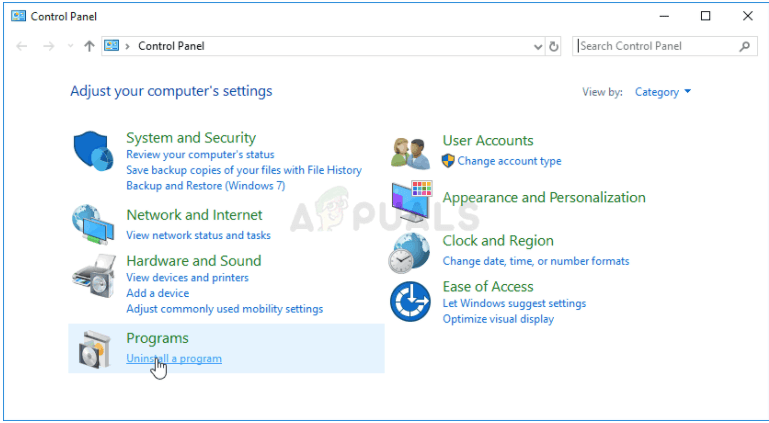Click the address bar Control Panel icon
This screenshot has height=423, width=769.
pos(112,46)
